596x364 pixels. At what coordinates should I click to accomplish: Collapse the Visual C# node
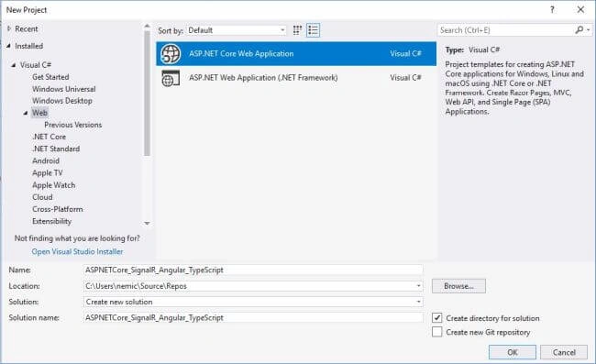coord(14,65)
